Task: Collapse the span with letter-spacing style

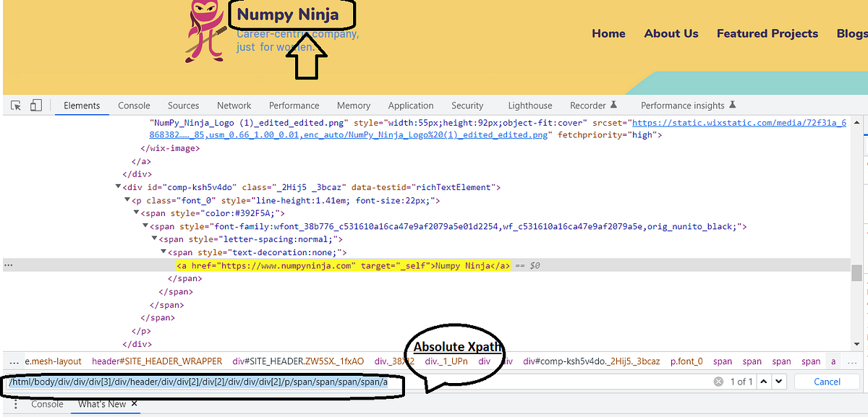Action: point(154,238)
